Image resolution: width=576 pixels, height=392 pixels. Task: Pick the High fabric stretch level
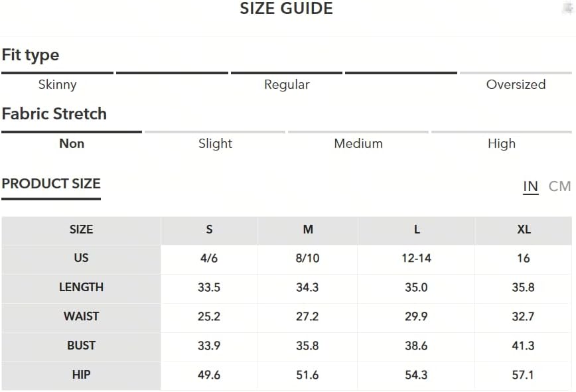(501, 143)
